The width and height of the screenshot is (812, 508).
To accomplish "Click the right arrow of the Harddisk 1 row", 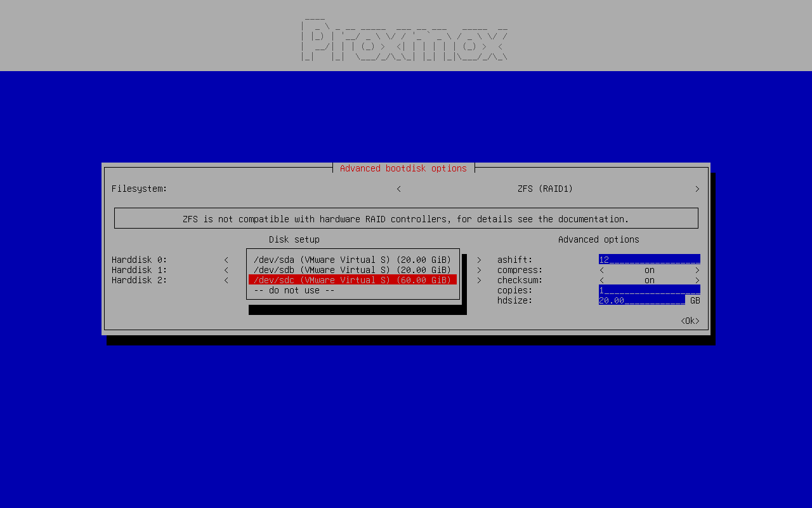I will tap(479, 270).
